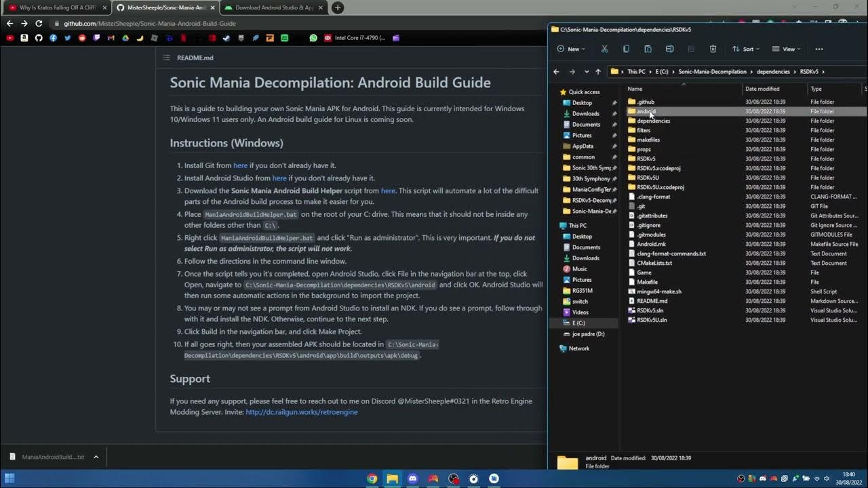Open the Gmail bookmark icon
This screenshot has width=868, height=488.
point(111,38)
